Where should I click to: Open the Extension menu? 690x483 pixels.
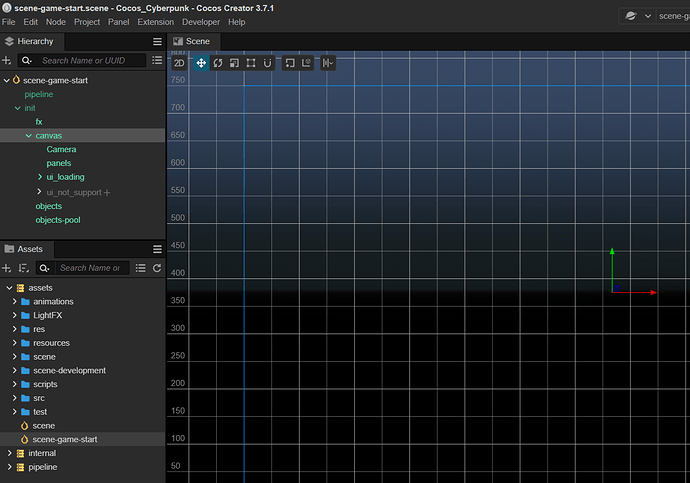pyautogui.click(x=155, y=22)
